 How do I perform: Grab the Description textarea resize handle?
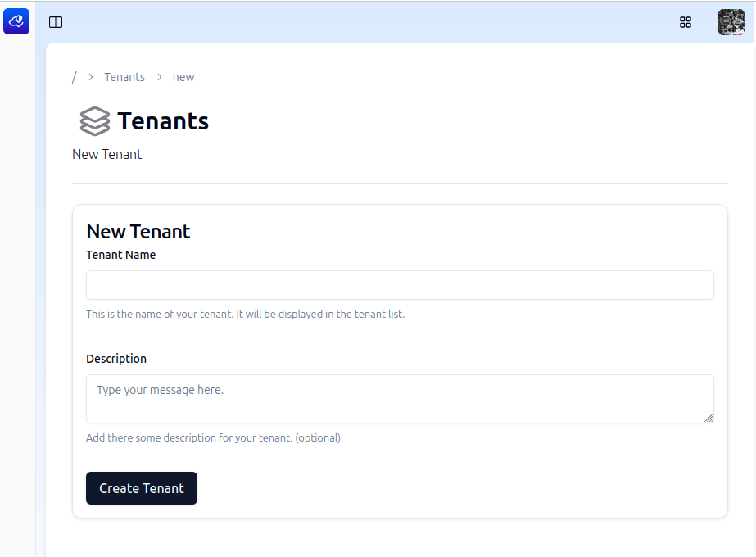tap(708, 418)
